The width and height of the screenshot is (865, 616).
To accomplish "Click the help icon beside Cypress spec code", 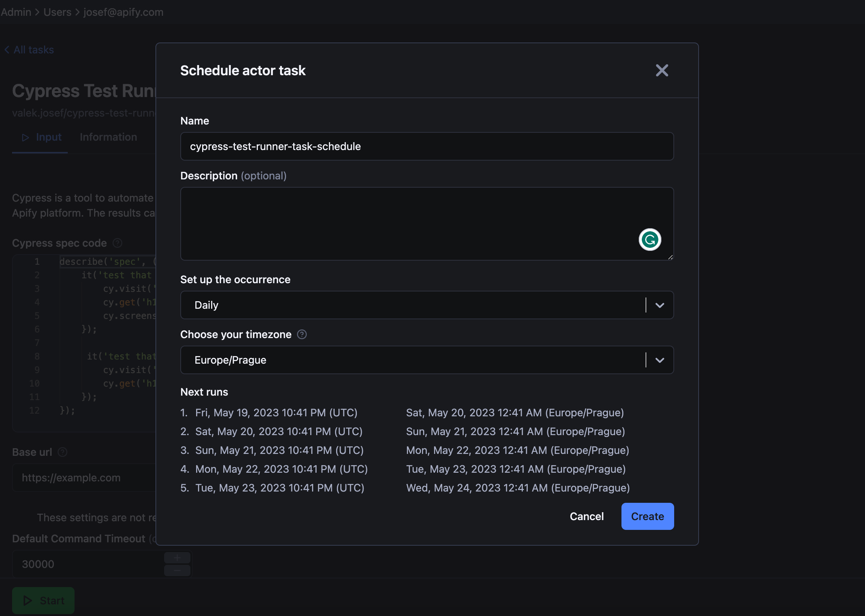I will click(118, 243).
